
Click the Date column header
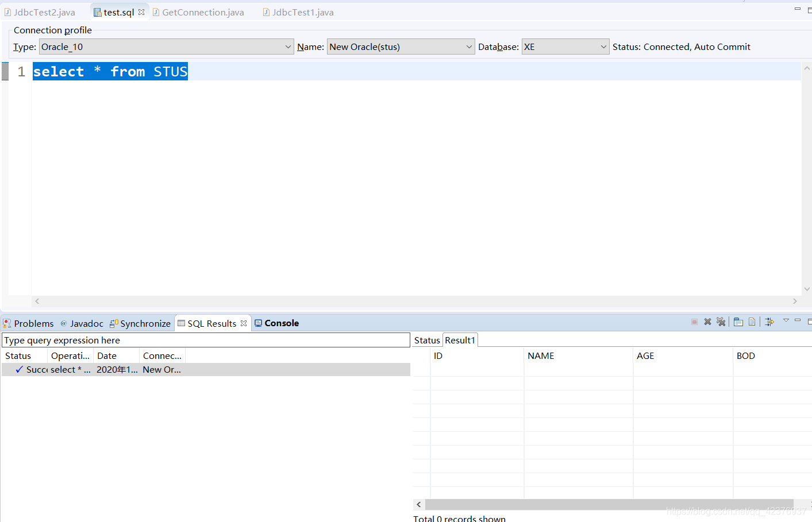[116, 355]
